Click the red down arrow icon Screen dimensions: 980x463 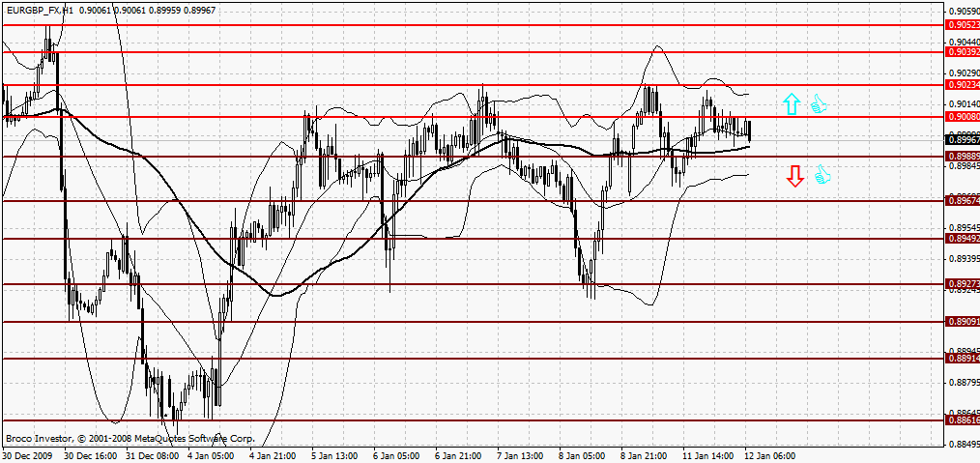[795, 175]
